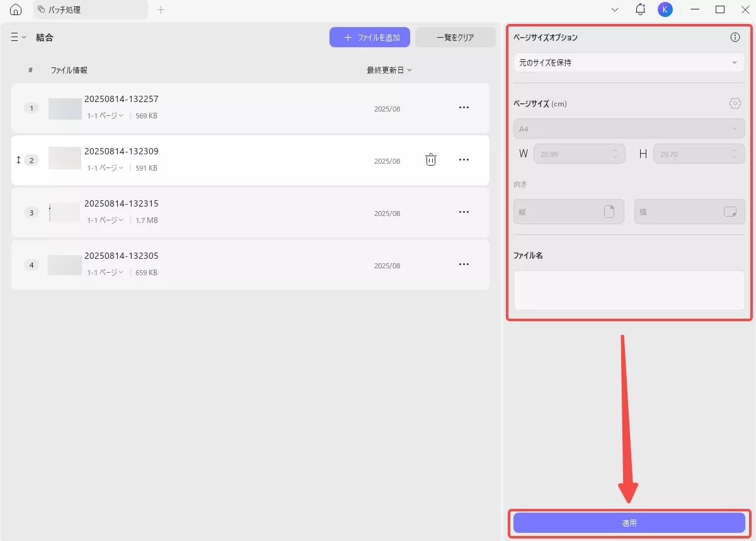Image resolution: width=756 pixels, height=541 pixels.
Task: Go to the Home icon
Action: click(16, 9)
